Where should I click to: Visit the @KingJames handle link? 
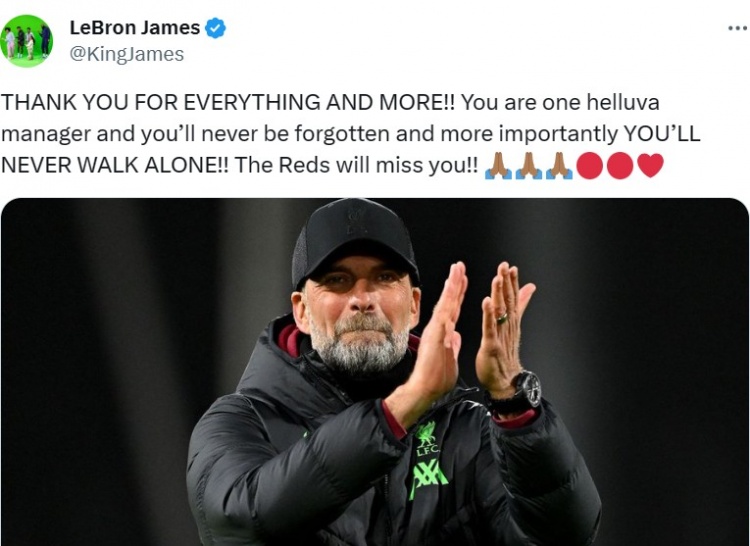point(127,54)
